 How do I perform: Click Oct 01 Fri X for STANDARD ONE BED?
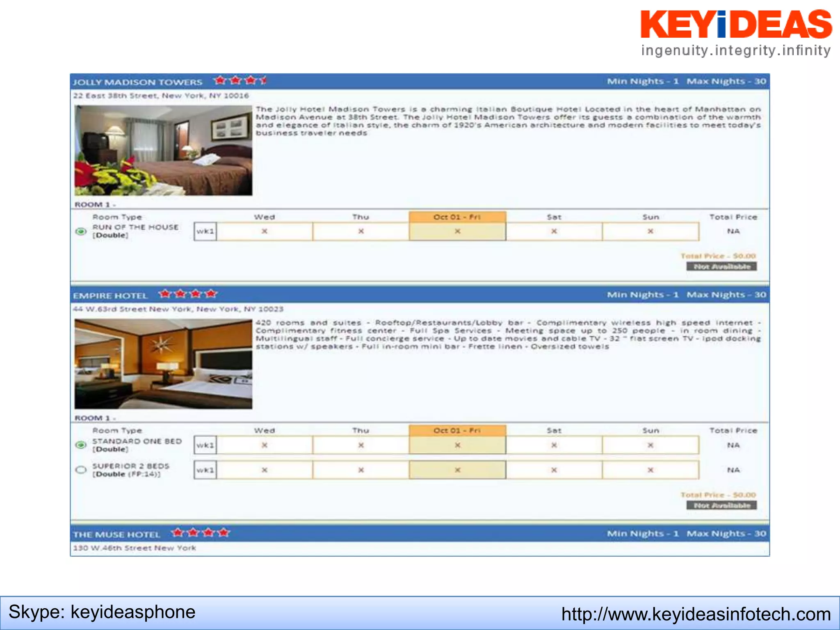pos(457,445)
